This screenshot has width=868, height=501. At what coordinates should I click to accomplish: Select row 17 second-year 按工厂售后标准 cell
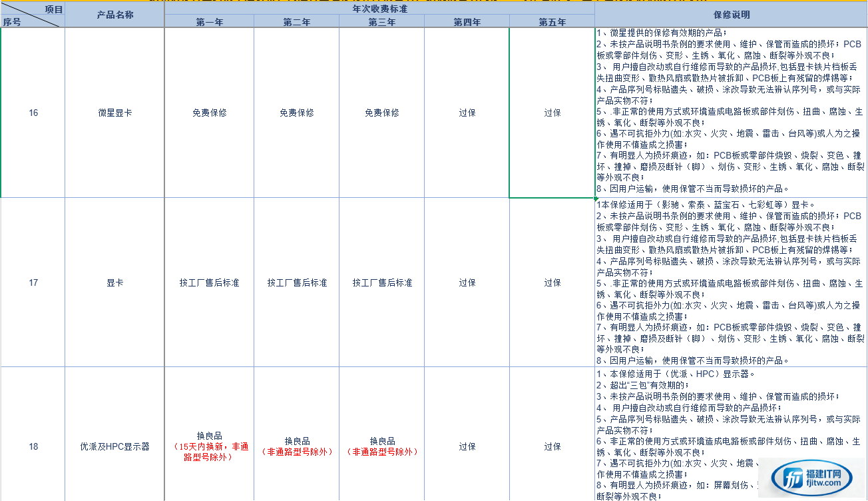296,282
